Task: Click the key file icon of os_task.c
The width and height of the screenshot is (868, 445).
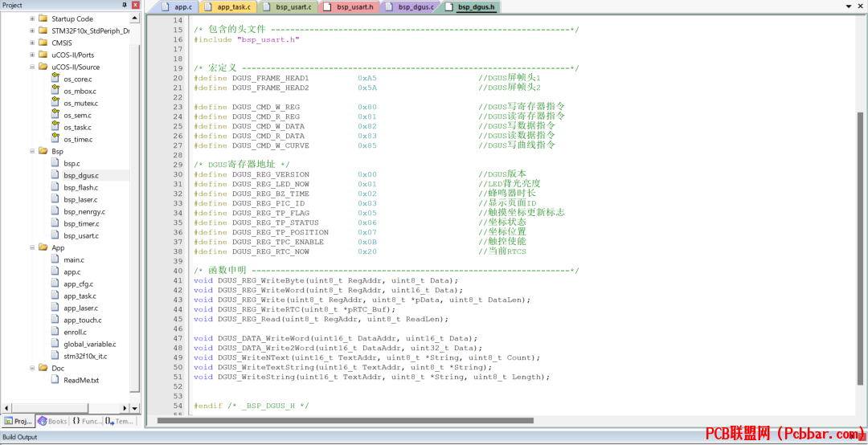Action: [x=55, y=127]
